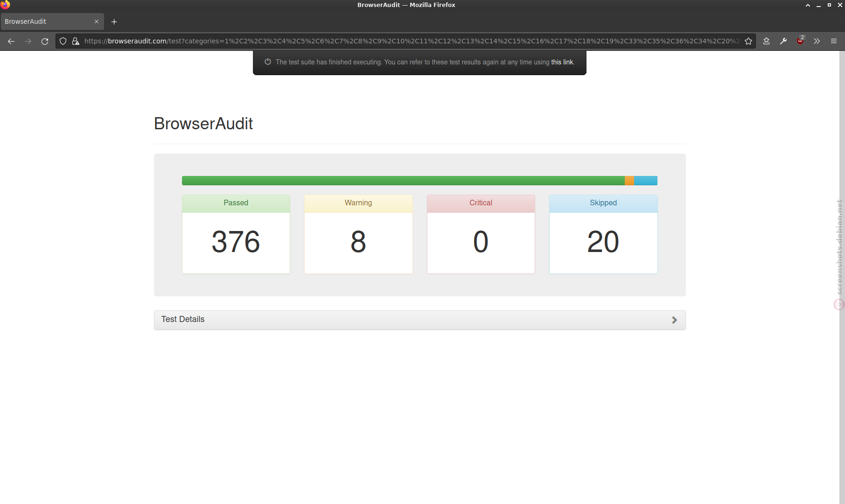Click the blue skipped progress segment
Image resolution: width=845 pixels, height=504 pixels.
tap(646, 181)
